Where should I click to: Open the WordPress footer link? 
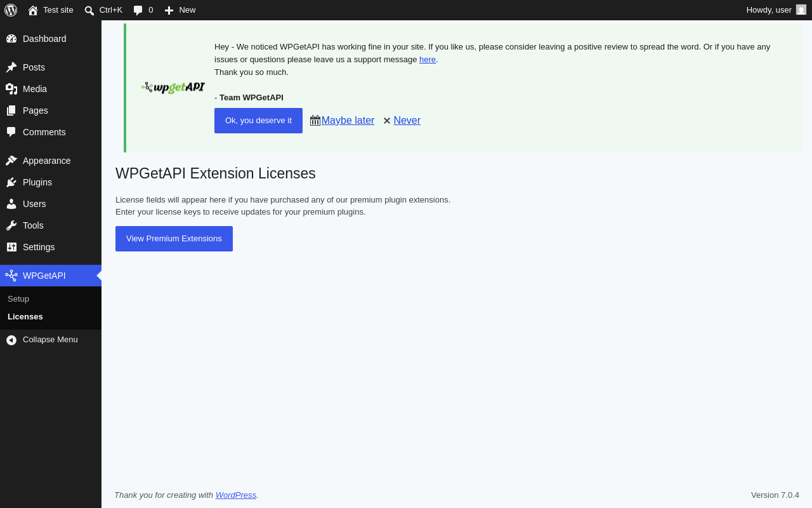236,495
